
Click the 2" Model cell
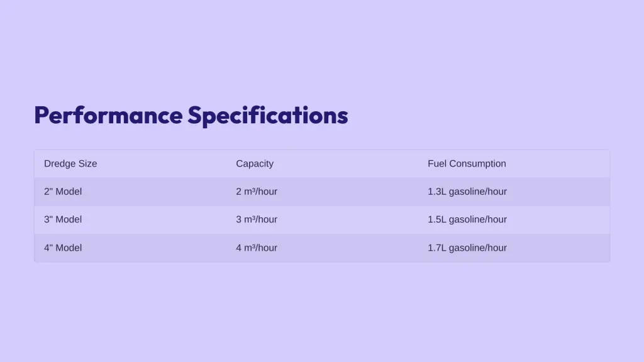(63, 192)
